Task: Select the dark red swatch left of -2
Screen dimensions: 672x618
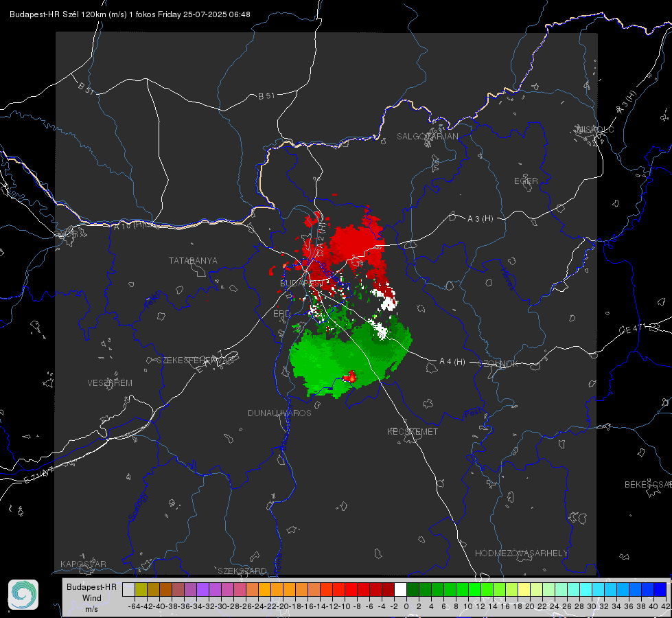Action: click(x=388, y=589)
